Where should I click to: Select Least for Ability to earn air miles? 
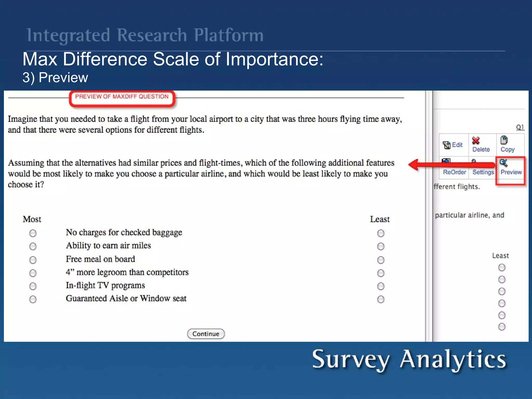381,246
